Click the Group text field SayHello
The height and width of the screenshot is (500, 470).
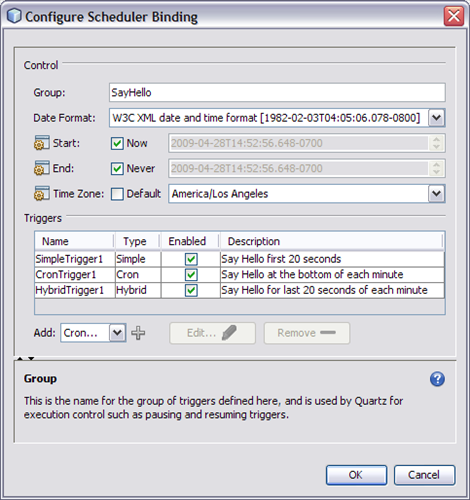[277, 92]
